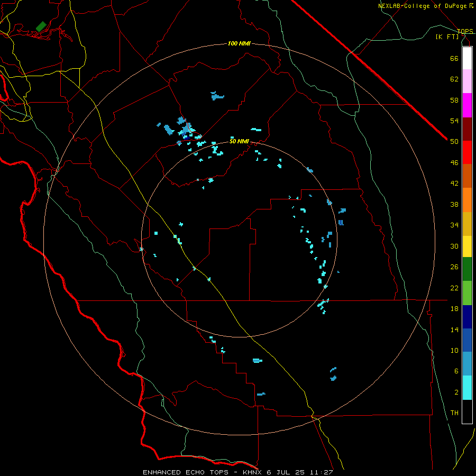
Task: Click the dark red 54 kft swatch
Action: tap(467, 129)
